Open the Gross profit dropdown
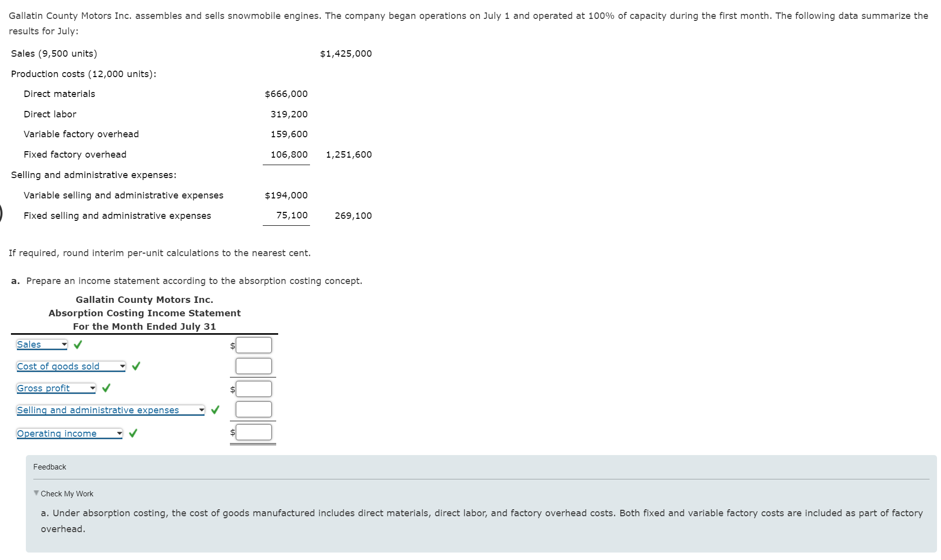This screenshot has width=941, height=560. tap(56, 388)
